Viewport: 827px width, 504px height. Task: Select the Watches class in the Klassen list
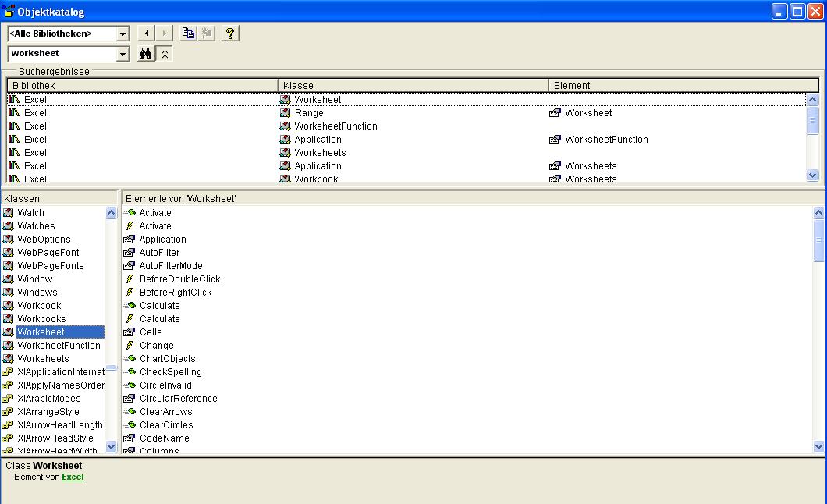click(36, 226)
